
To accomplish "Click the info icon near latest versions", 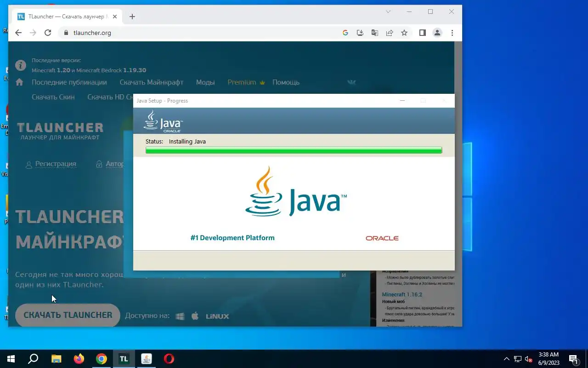I will 21,65.
